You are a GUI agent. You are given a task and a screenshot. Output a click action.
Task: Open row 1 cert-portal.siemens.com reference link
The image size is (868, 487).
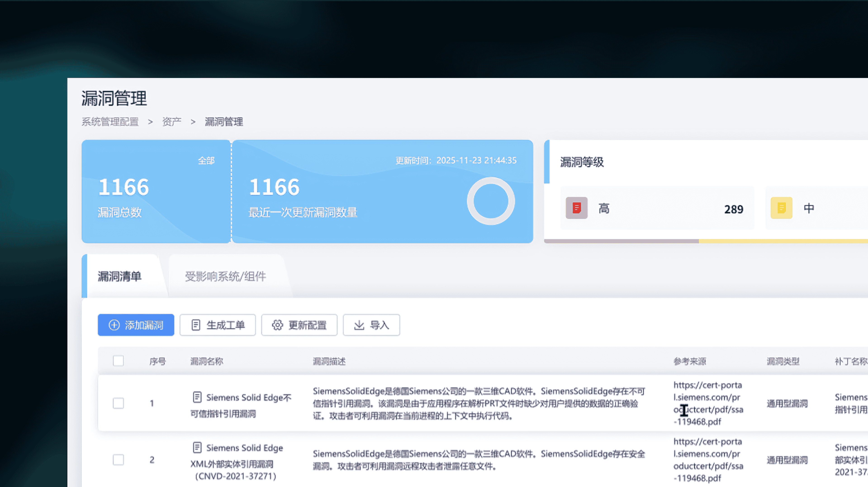(x=708, y=403)
